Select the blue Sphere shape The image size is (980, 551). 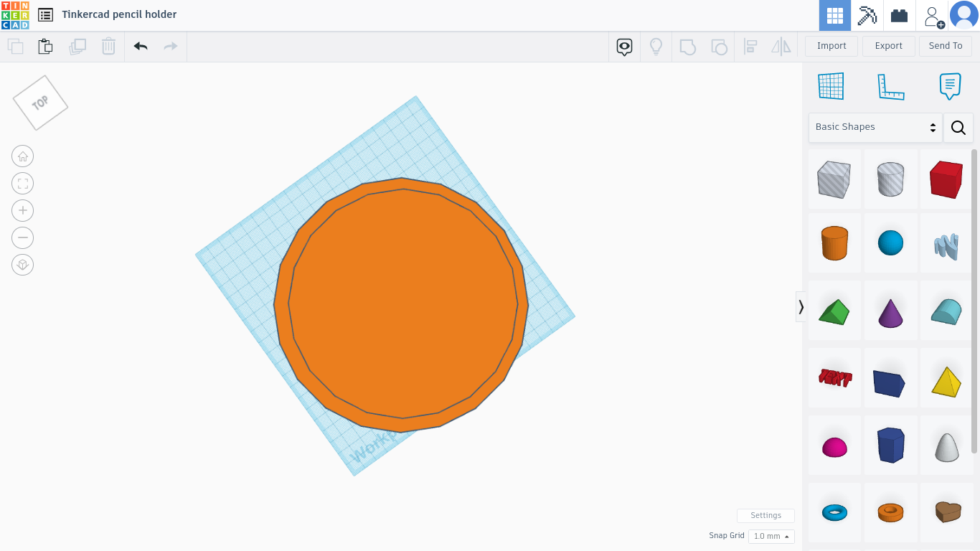pos(890,243)
